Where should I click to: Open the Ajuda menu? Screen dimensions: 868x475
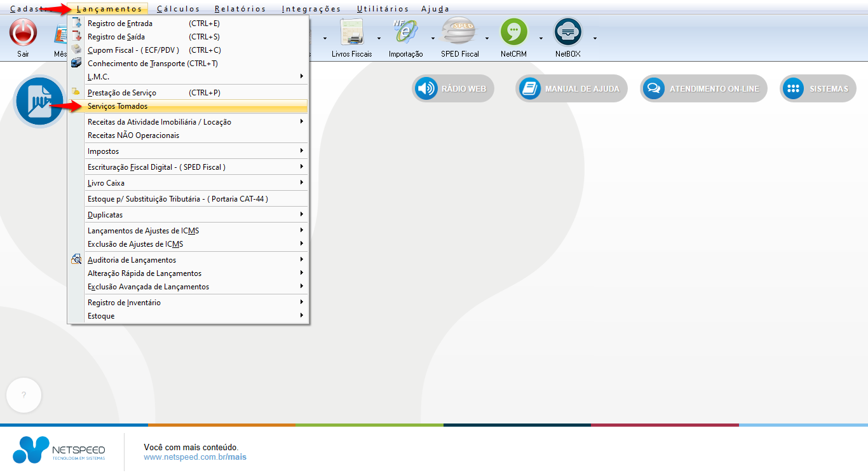click(435, 9)
